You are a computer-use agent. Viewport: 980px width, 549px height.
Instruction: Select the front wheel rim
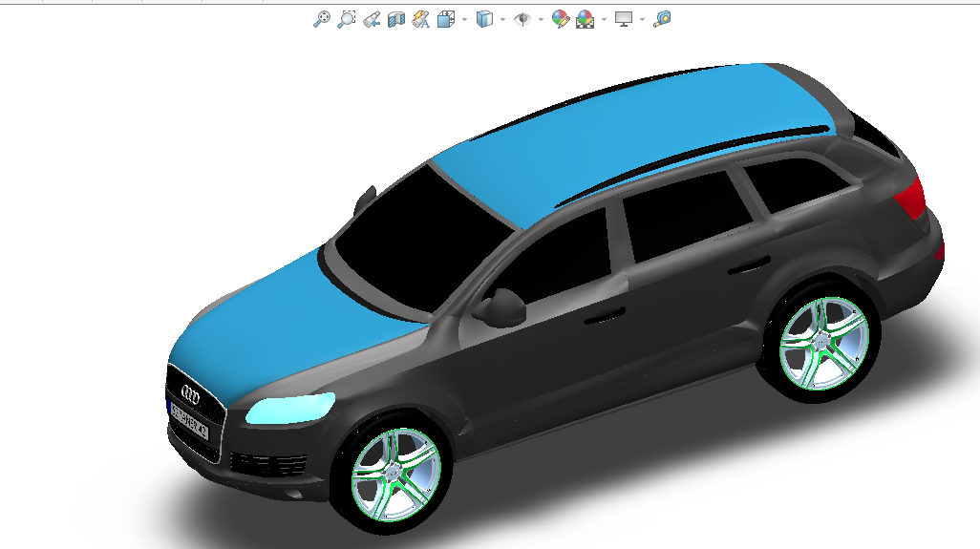pyautogui.click(x=396, y=475)
